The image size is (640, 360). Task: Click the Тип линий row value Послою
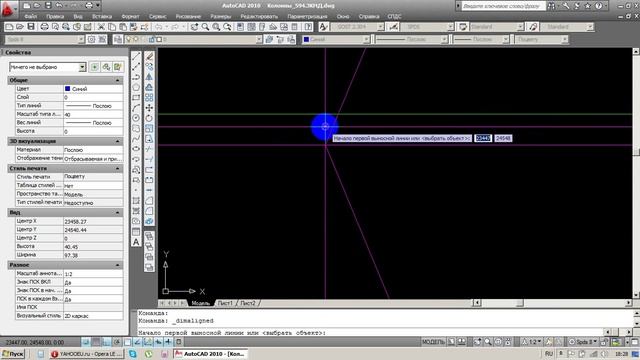pos(93,106)
